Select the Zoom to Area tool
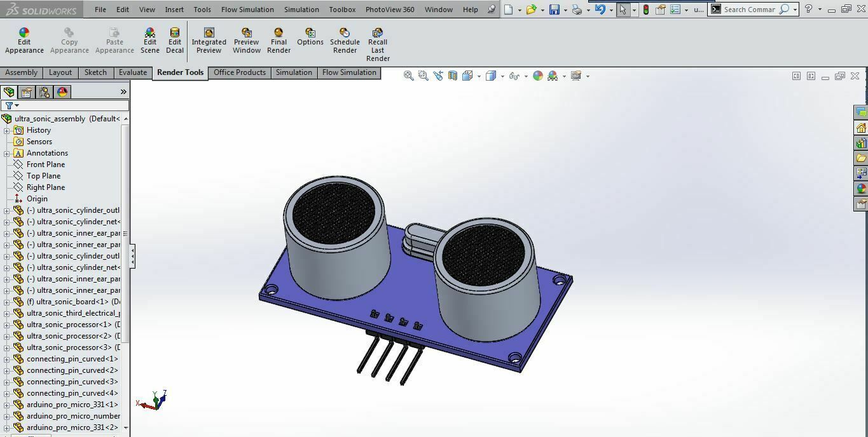868x437 pixels. [423, 76]
